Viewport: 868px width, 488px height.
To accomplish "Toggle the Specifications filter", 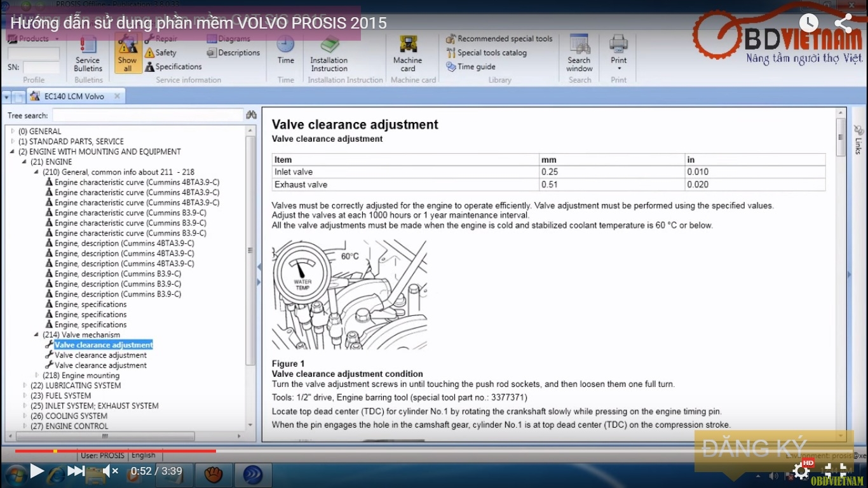I will coord(173,67).
